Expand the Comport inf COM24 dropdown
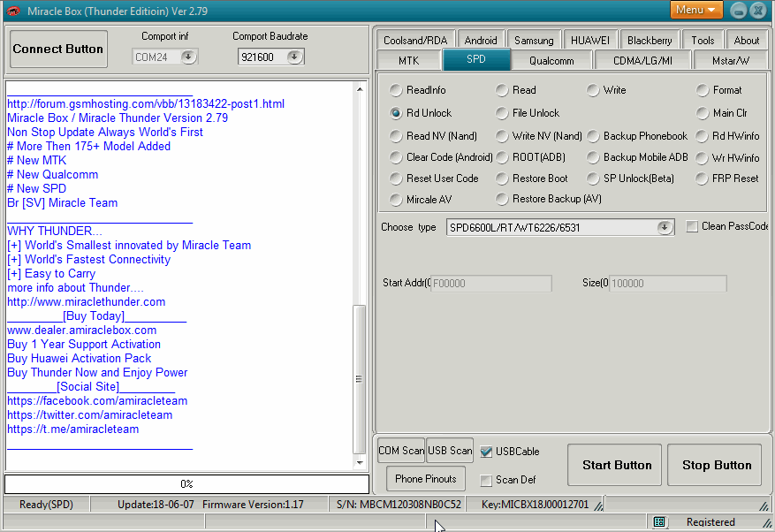Image resolution: width=775 pixels, height=532 pixels. point(188,57)
